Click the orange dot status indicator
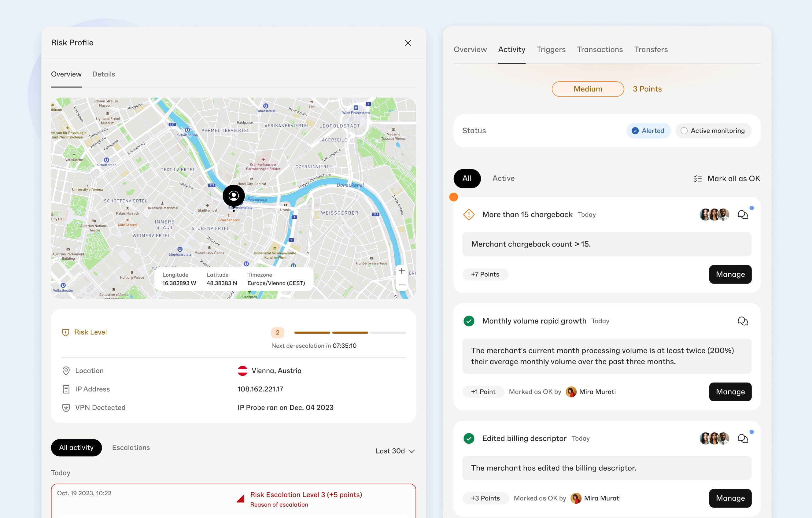Viewport: 812px width, 518px height. pos(454,197)
